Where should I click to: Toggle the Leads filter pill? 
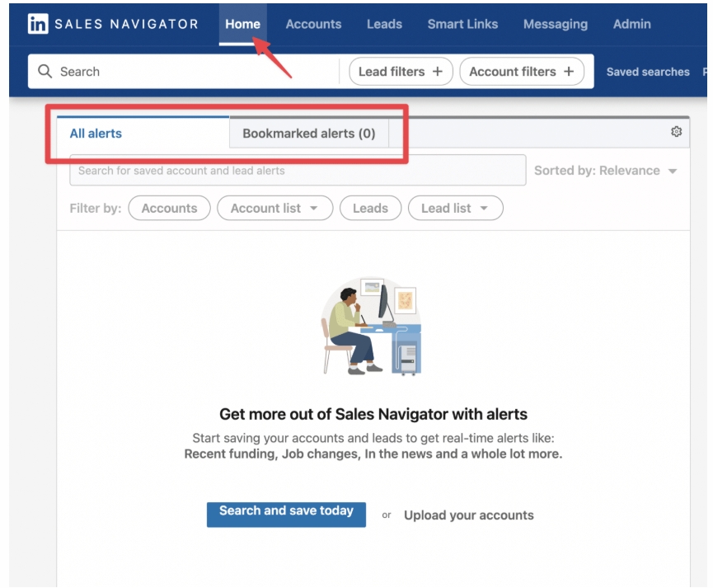[370, 209]
